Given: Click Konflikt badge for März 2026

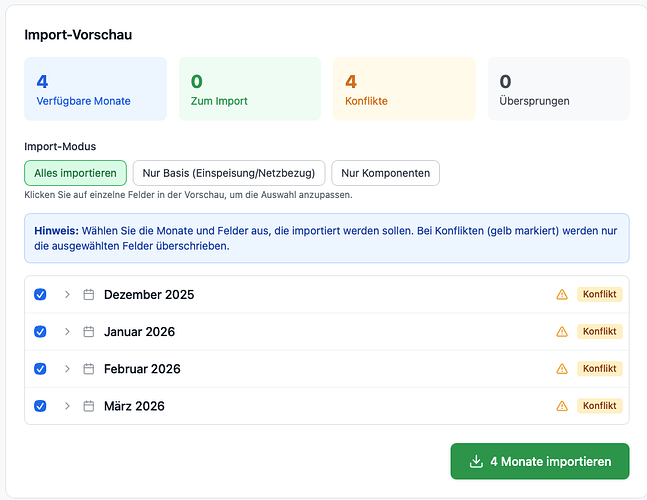Looking at the screenshot, I should pos(600,406).
